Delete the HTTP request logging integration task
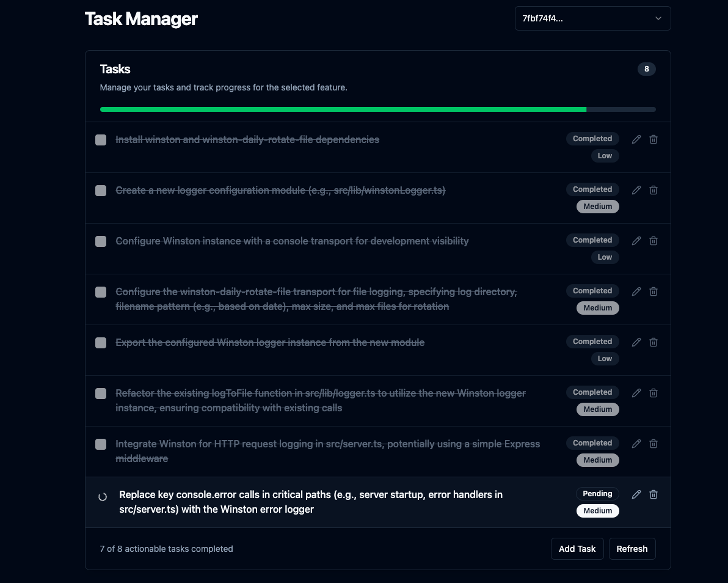The width and height of the screenshot is (728, 583). (653, 444)
